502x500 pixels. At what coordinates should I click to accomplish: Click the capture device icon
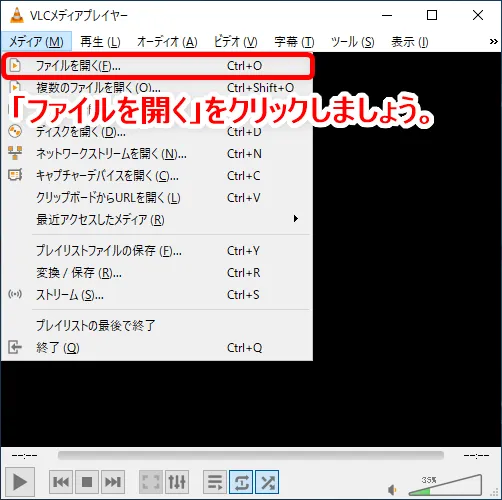coord(15,175)
